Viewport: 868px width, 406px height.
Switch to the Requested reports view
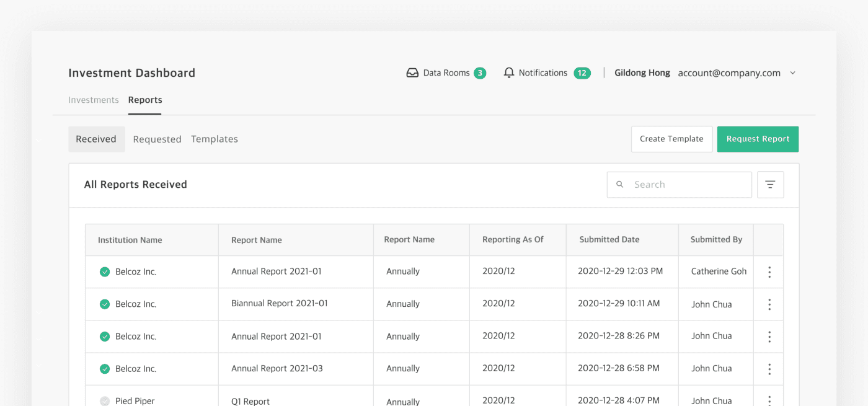coord(157,139)
